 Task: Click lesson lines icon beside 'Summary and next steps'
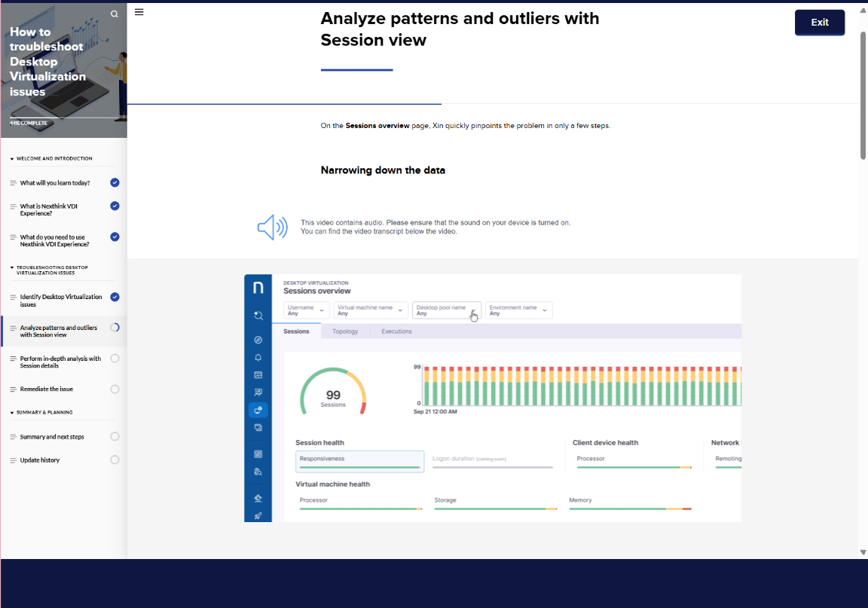13,437
